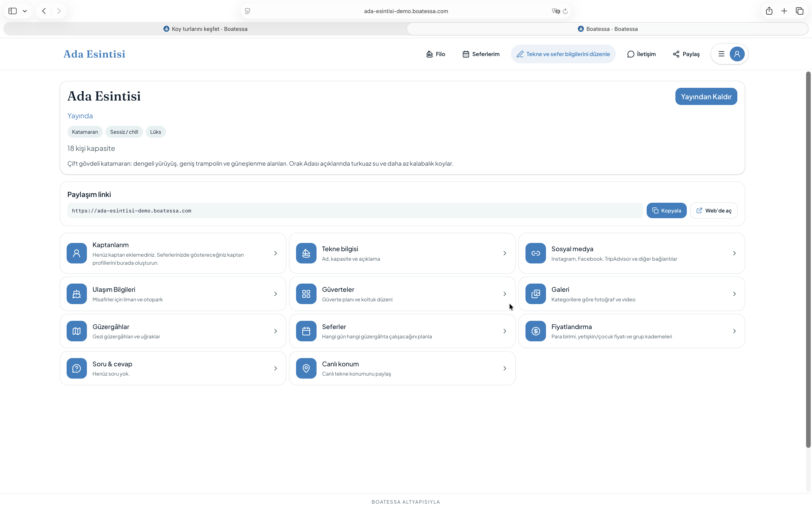This screenshot has height=510, width=812.
Task: Open the user profile avatar
Action: (737, 54)
